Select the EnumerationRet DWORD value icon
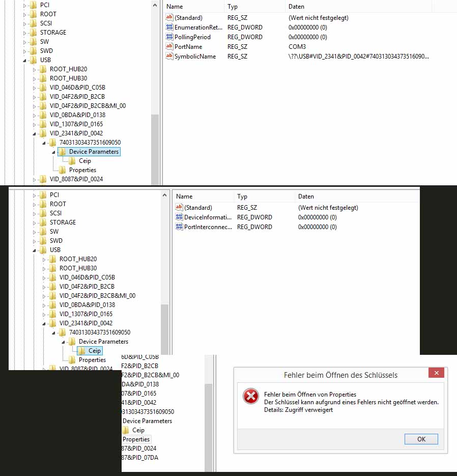This screenshot has width=457, height=476. pyautogui.click(x=170, y=27)
